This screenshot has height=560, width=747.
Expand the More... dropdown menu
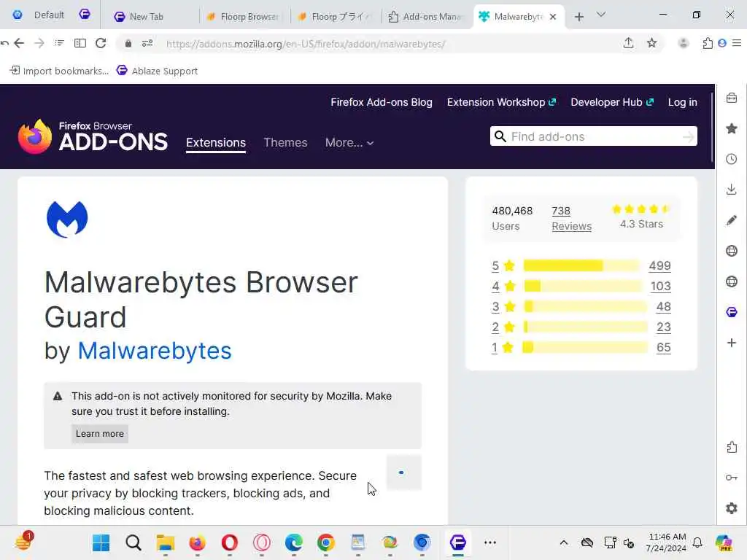pyautogui.click(x=349, y=142)
